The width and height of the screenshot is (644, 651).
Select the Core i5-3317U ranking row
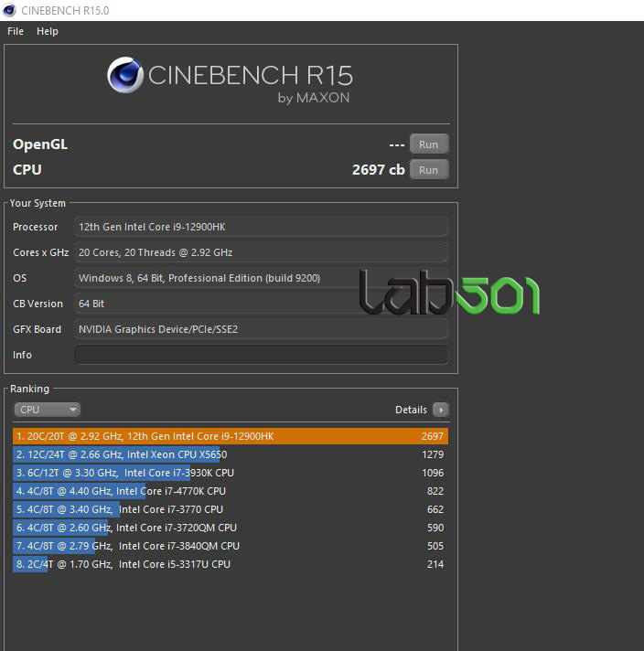(x=231, y=564)
